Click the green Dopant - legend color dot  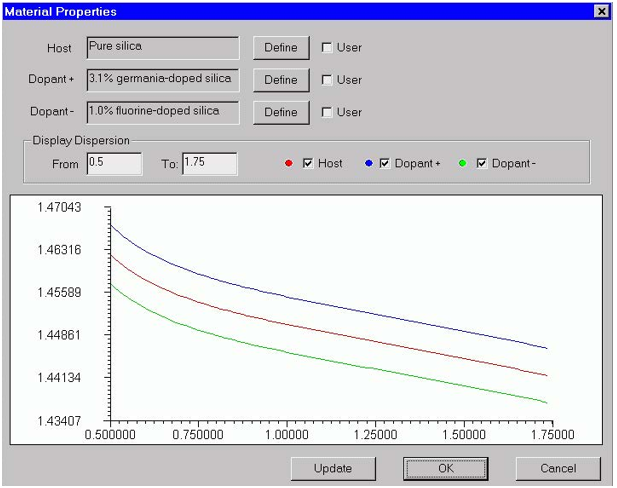[x=462, y=163]
